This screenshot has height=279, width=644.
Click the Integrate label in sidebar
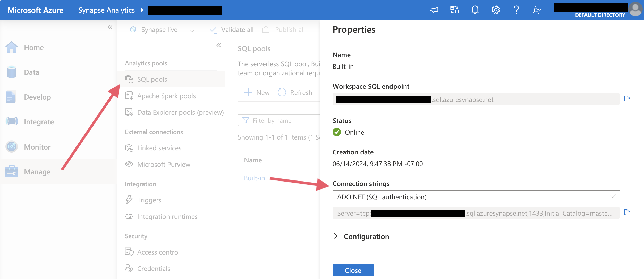pos(39,122)
